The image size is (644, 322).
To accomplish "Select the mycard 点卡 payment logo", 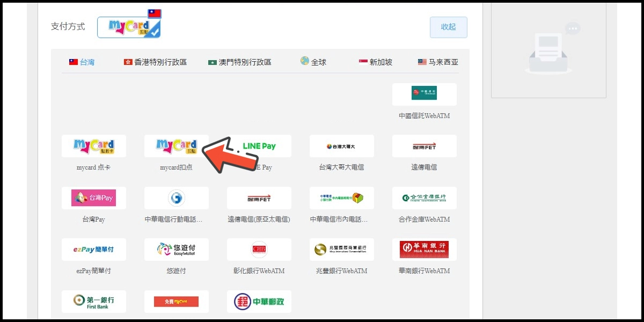I will pyautogui.click(x=94, y=146).
